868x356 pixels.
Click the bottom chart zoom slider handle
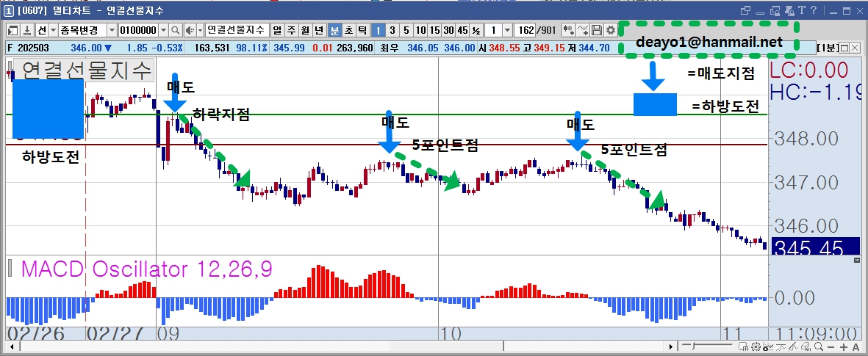(693, 346)
